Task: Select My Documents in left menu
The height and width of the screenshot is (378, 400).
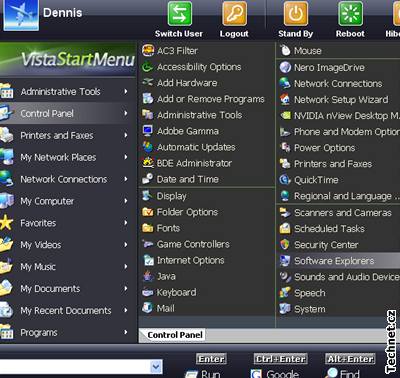Action: coord(67,289)
